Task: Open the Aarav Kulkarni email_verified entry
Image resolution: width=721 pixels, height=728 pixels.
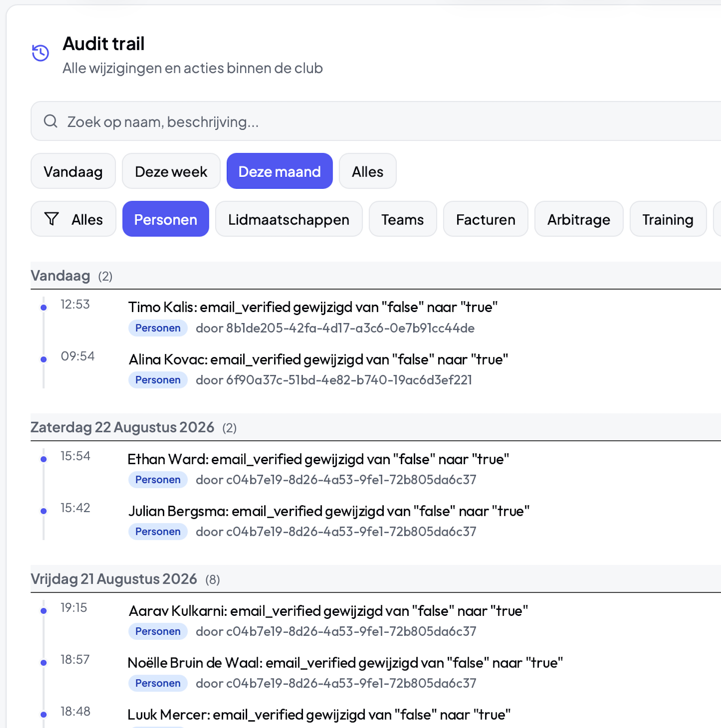Action: [x=328, y=611]
